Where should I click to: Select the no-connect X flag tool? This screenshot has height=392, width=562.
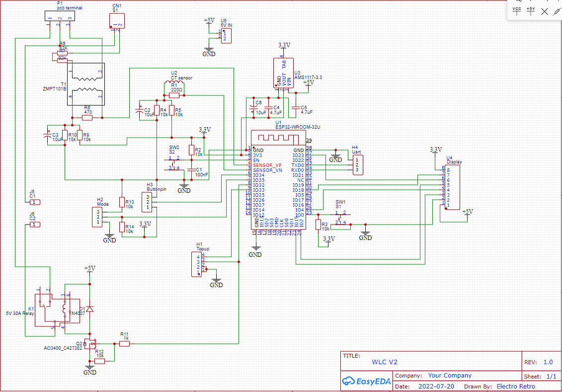(545, 11)
